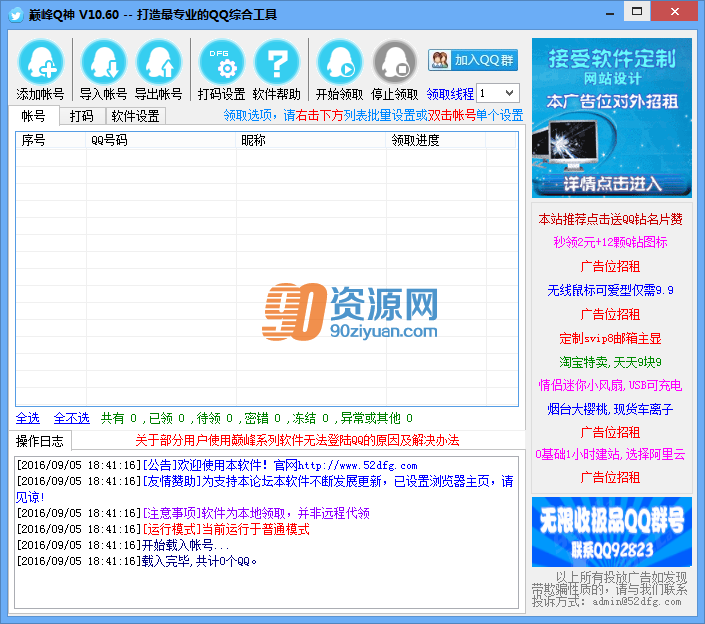Image resolution: width=705 pixels, height=624 pixels.
Task: Click the 全不选 deselect all link
Action: (x=71, y=418)
